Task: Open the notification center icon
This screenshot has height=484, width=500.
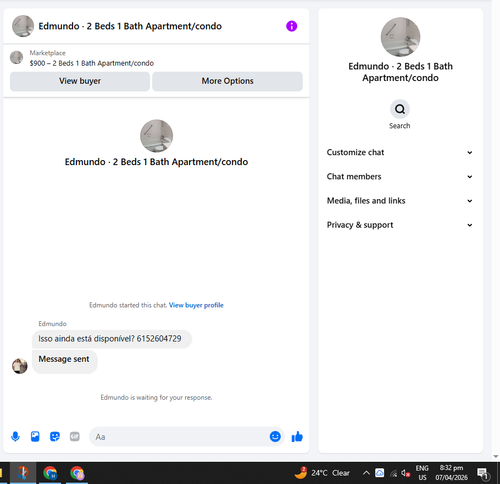Action: [x=483, y=473]
